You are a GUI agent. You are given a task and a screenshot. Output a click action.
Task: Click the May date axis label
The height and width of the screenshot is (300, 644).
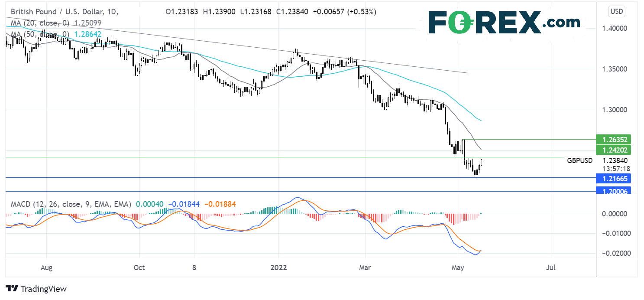pos(458,268)
